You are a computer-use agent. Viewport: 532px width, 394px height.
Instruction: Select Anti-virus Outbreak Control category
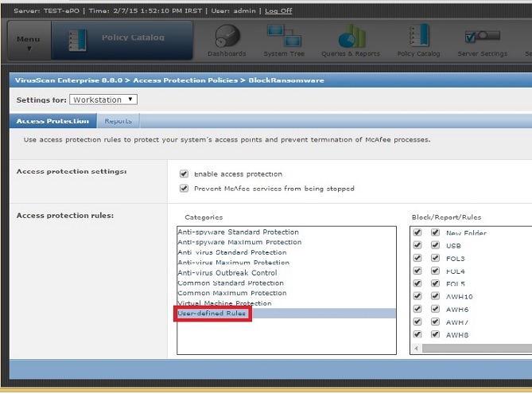tap(227, 273)
